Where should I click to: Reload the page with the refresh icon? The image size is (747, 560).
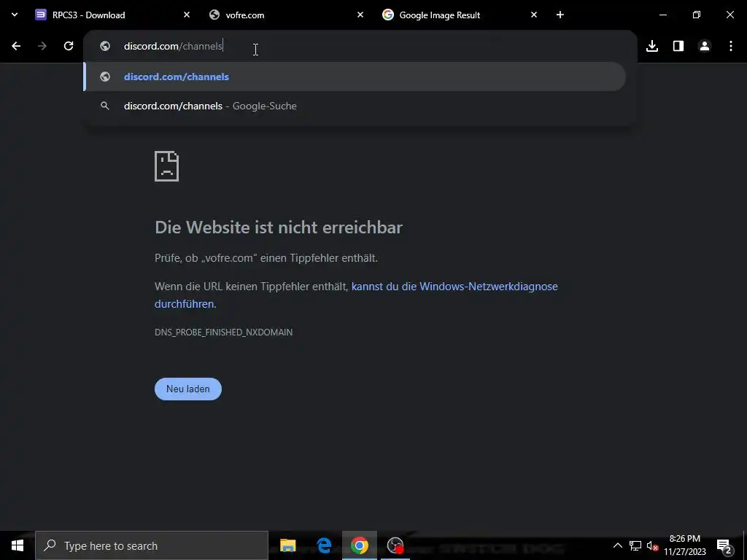[69, 46]
